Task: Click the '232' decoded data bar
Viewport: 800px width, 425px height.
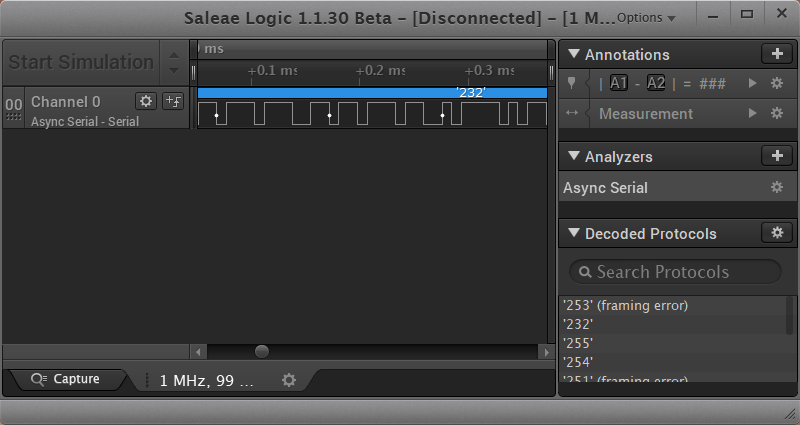Action: [372, 93]
